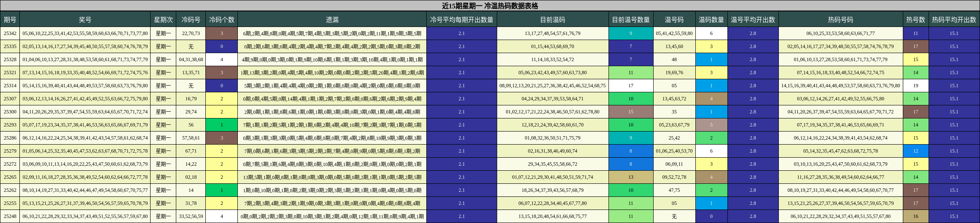The height and width of the screenshot is (223, 980).
Task: Click cold numbers cell 67,71
Action: pos(191,151)
